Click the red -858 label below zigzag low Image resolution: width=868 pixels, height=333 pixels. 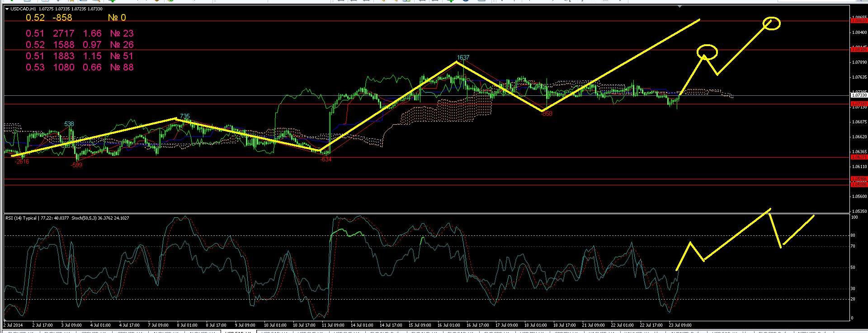[547, 113]
